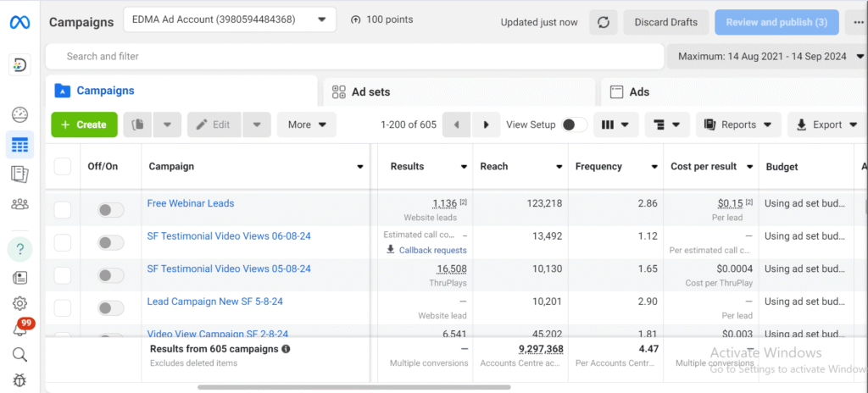The image size is (868, 393).
Task: Enable the View Setup switch
Action: [x=574, y=125]
